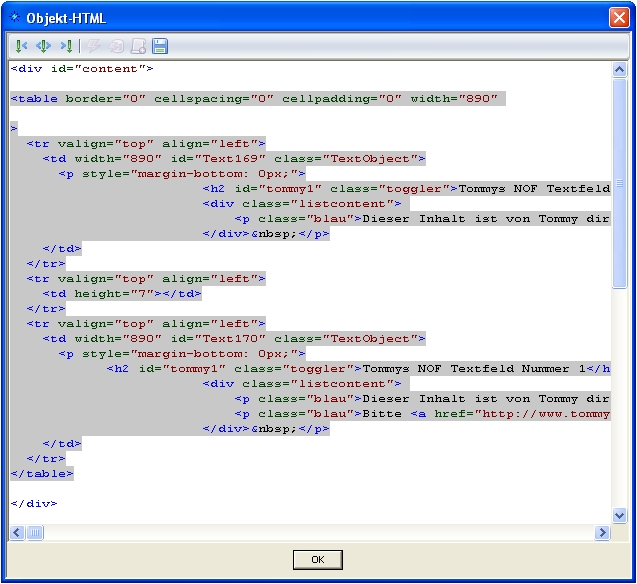Click the vertical scrollbar up arrow
The image size is (637, 584).
619,70
